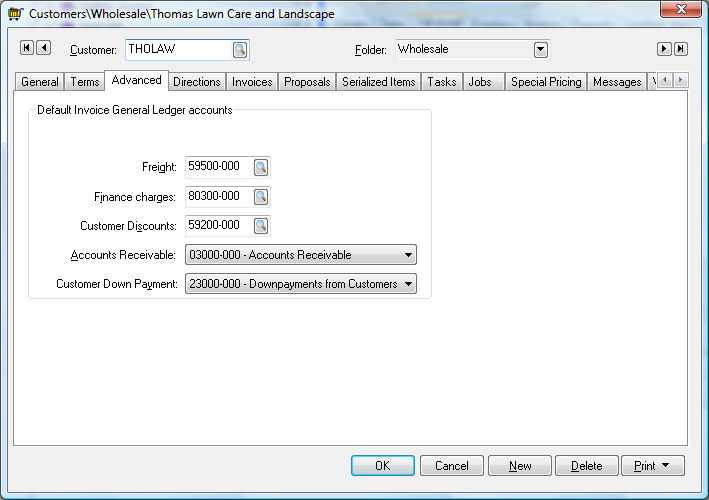
Task: Open the Accounts Receivable dropdown
Action: tap(408, 255)
